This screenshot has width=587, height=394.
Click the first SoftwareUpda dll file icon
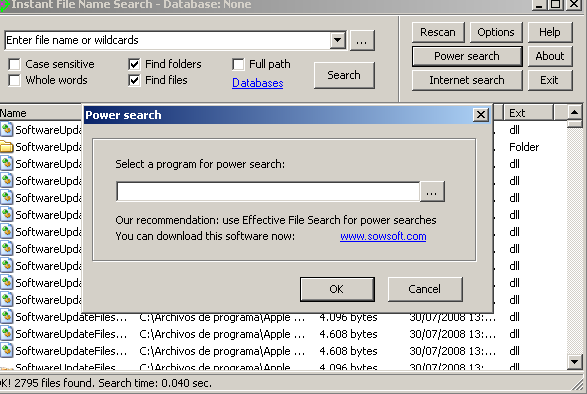tap(6, 130)
